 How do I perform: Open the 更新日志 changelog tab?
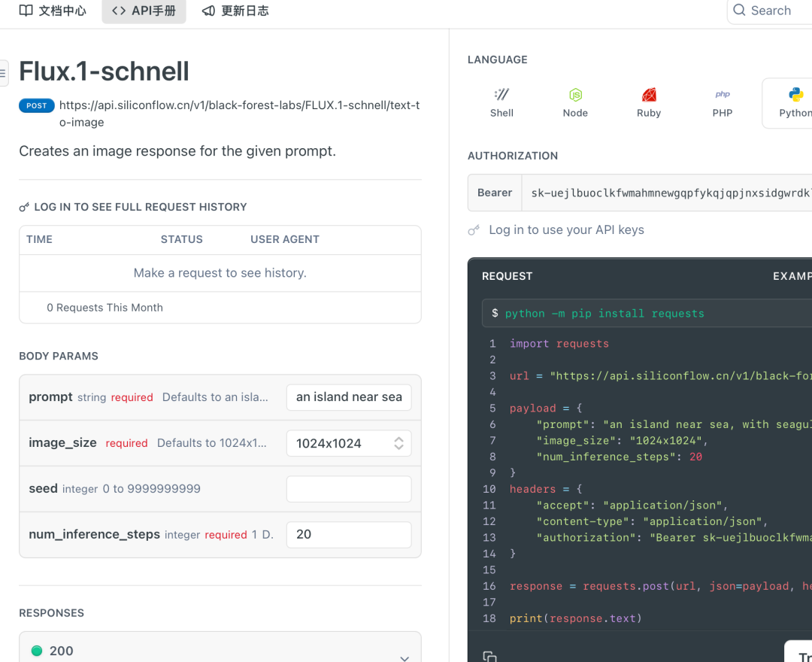click(235, 11)
